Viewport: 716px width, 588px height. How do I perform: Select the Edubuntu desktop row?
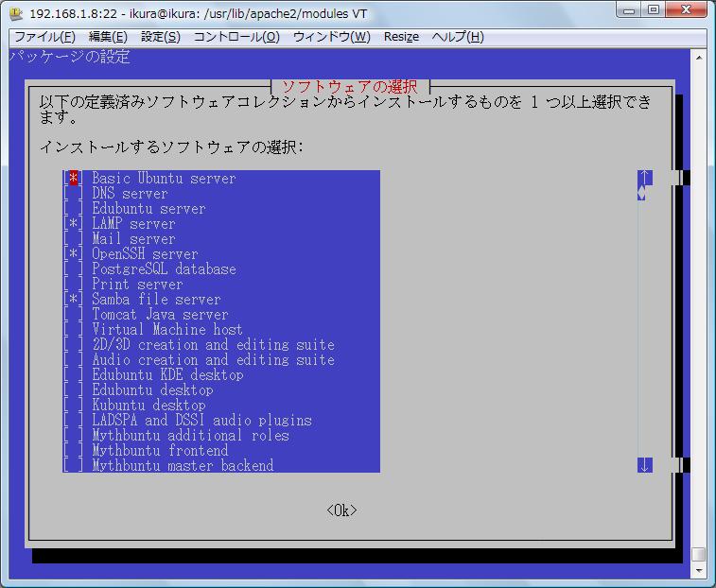pos(221,389)
